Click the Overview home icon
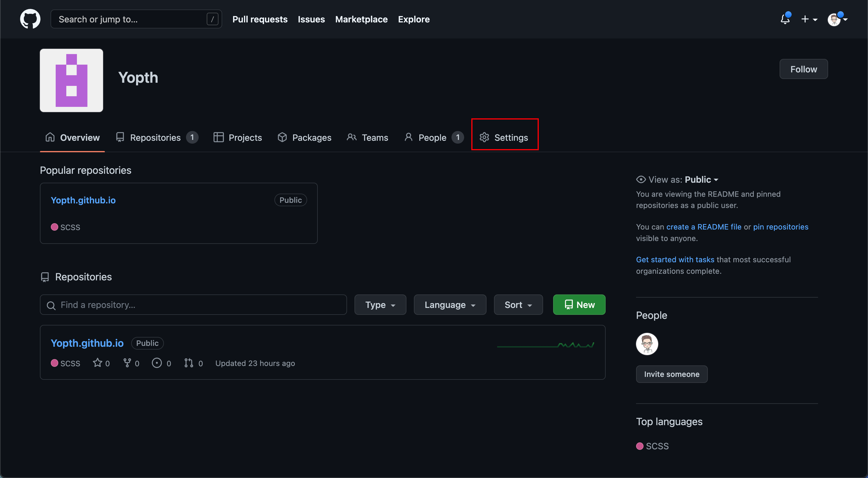Viewport: 868px width, 478px height. [x=50, y=137]
